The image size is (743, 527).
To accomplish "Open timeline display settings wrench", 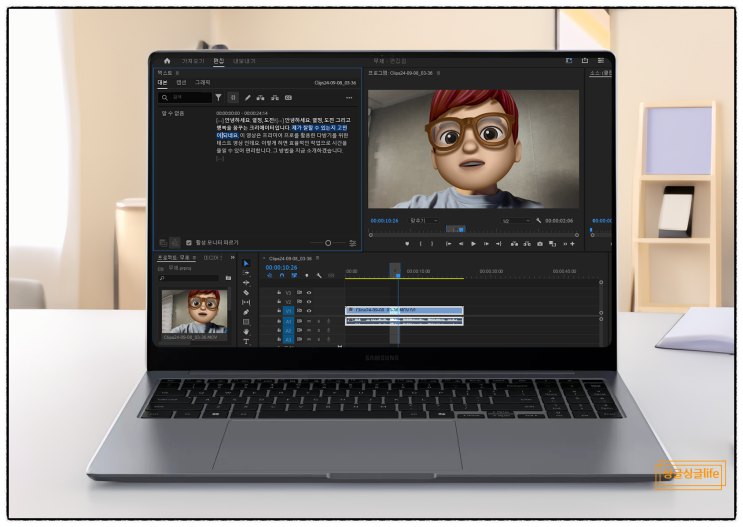I will tap(318, 275).
